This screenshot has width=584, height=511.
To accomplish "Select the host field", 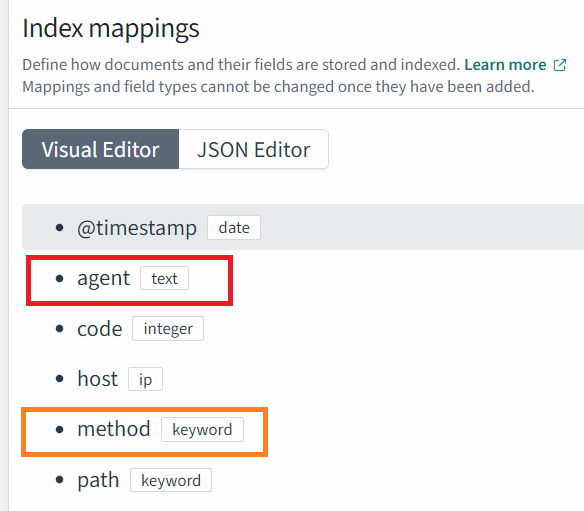I will coord(97,379).
